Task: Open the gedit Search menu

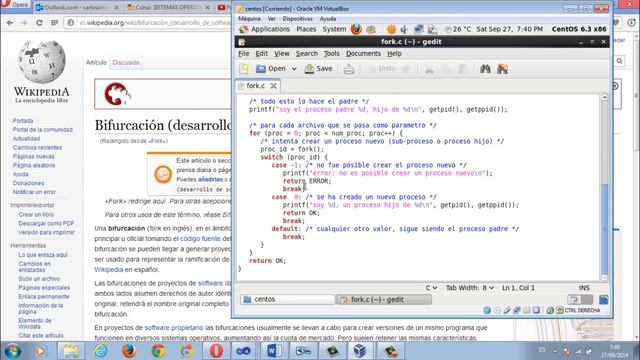Action: click(307, 53)
